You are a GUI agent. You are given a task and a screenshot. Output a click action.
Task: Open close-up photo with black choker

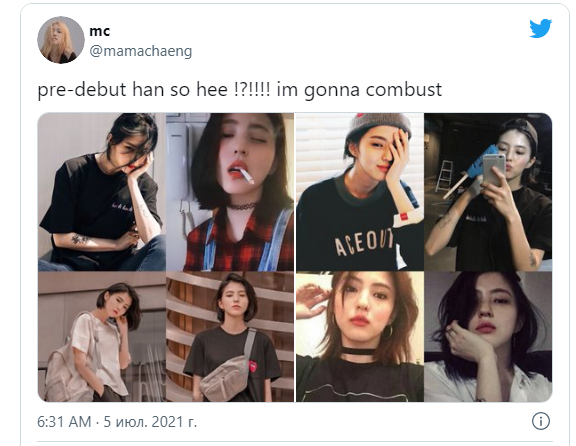pyautogui.click(x=360, y=337)
